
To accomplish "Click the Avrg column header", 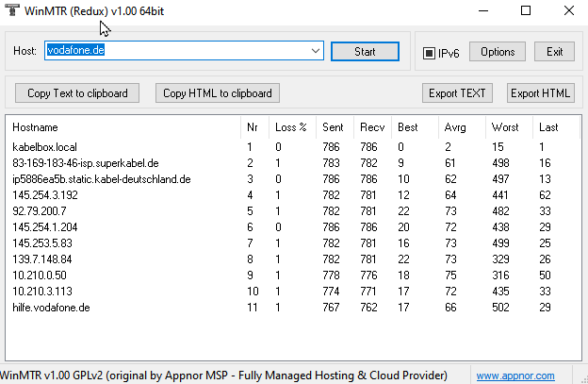I will pyautogui.click(x=462, y=127).
